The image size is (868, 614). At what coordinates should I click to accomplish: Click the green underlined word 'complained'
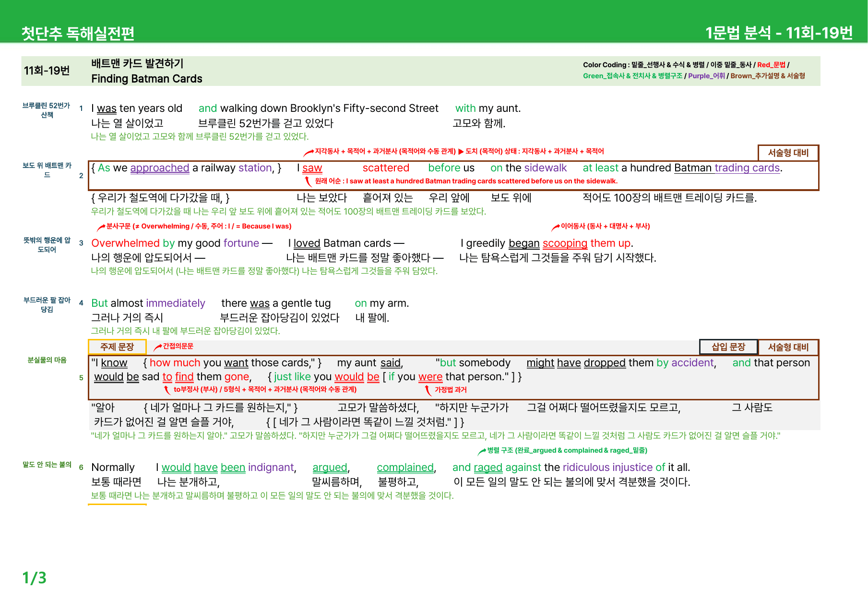pos(405,468)
